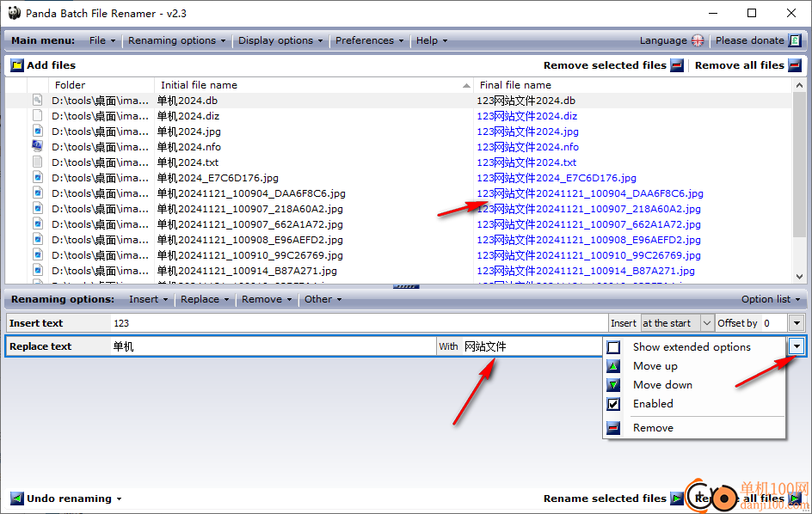Click the Undo renaming arrow icon
Image resolution: width=812 pixels, height=514 pixels.
click(17, 499)
